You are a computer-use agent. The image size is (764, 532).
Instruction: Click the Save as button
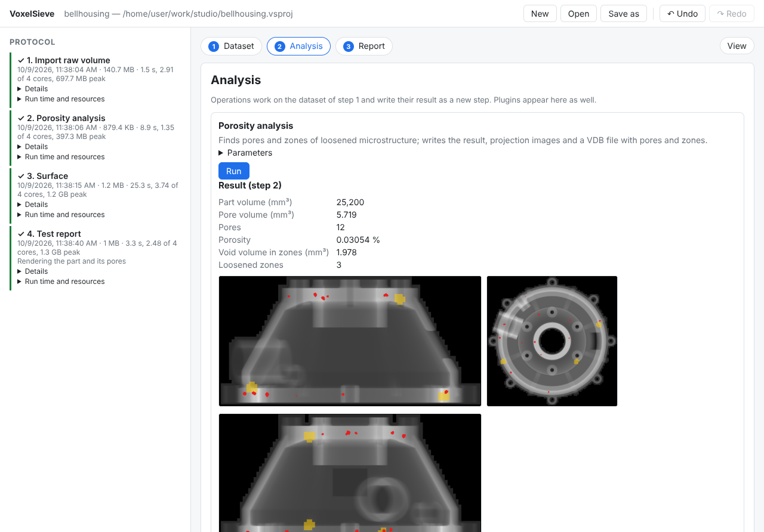(x=624, y=14)
